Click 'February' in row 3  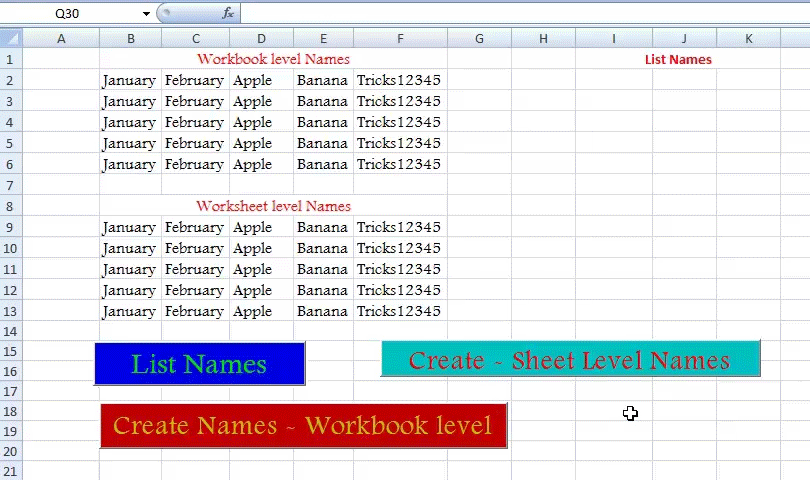click(x=194, y=101)
